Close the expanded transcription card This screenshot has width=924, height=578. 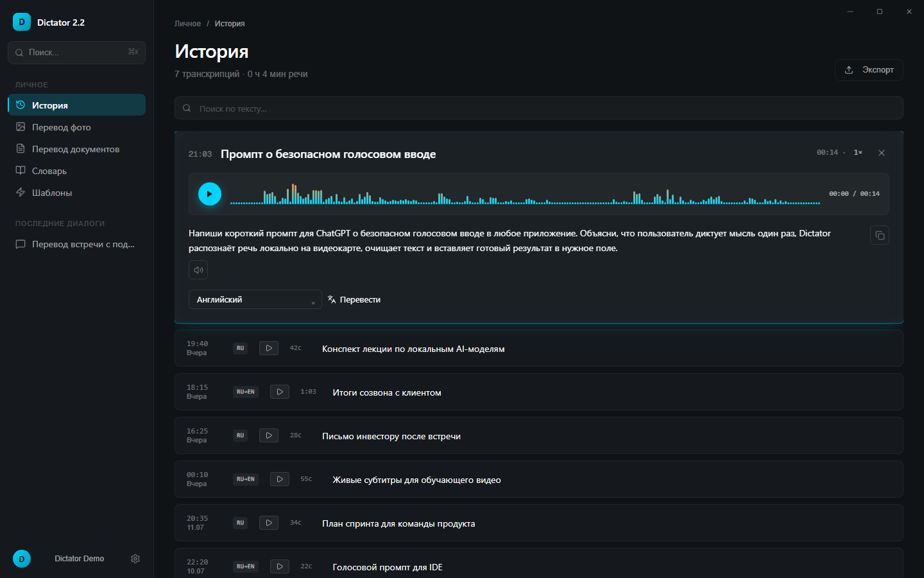[882, 153]
